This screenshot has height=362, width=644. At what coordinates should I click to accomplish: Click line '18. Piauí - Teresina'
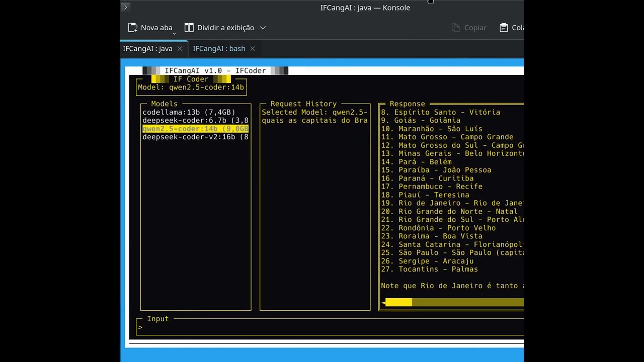(x=425, y=195)
